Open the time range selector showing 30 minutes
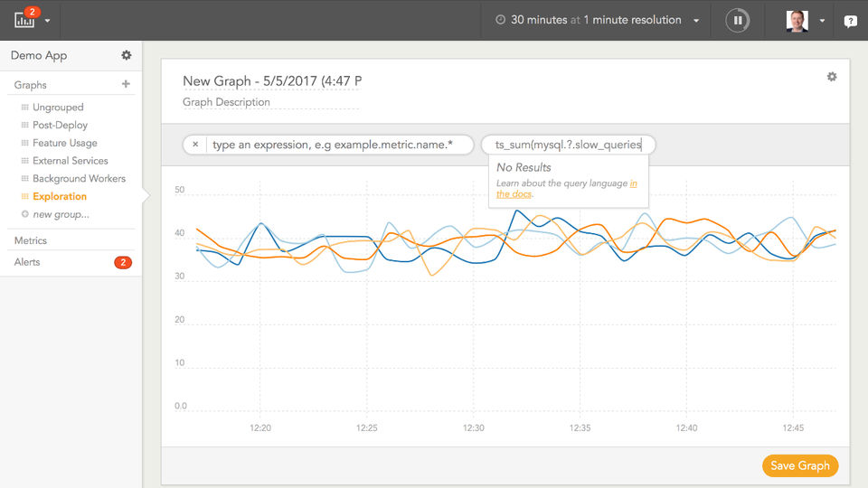 pos(598,20)
